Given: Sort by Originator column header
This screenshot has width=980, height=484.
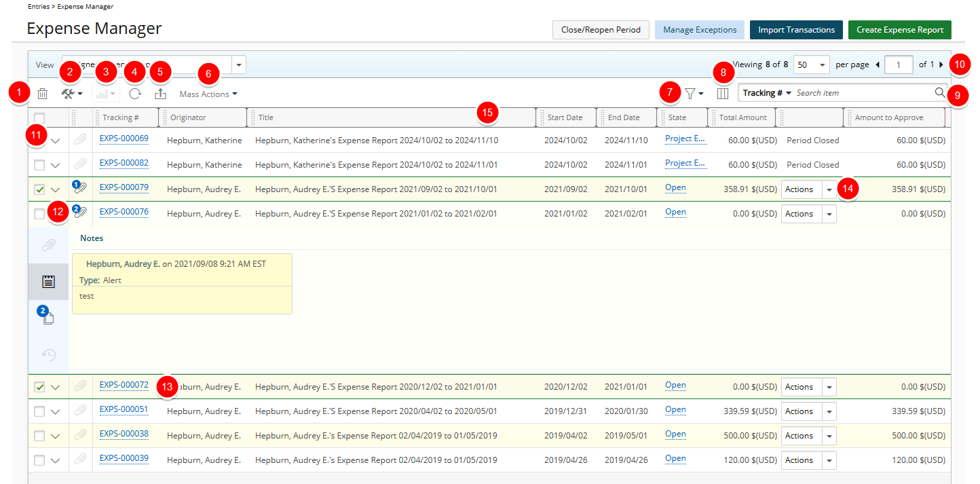Looking at the screenshot, I should point(188,117).
